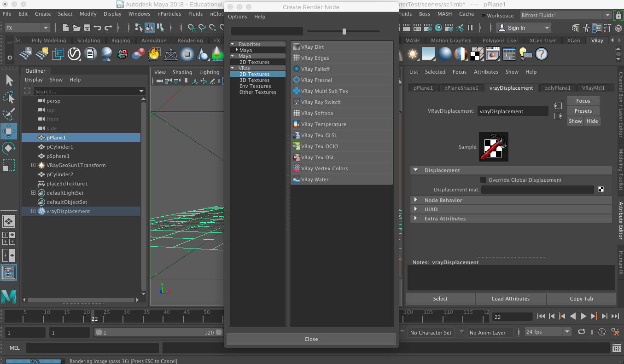Image resolution: width=624 pixels, height=364 pixels.
Task: Select 3D Textures under VRay category
Action: pos(254,80)
